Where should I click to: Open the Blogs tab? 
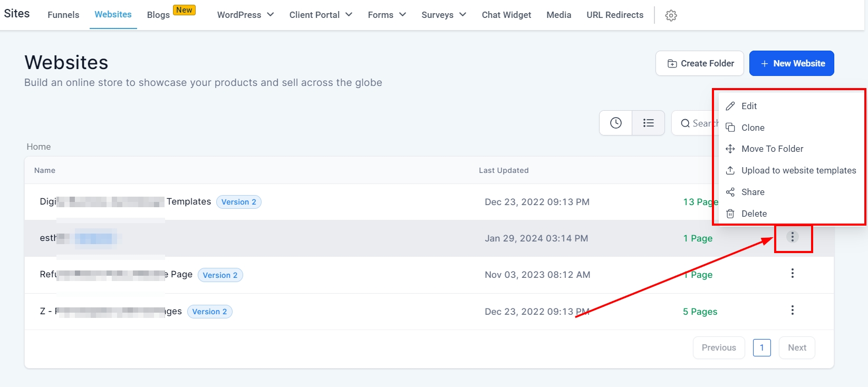point(158,15)
